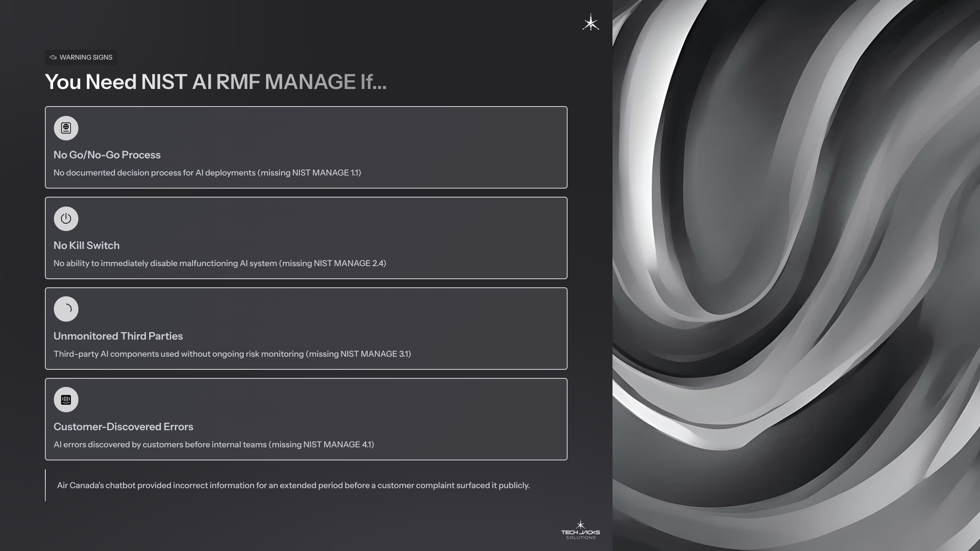Click the text mentioning NIST MANAGE 4.1
Image resolution: width=980 pixels, height=551 pixels.
(x=214, y=444)
